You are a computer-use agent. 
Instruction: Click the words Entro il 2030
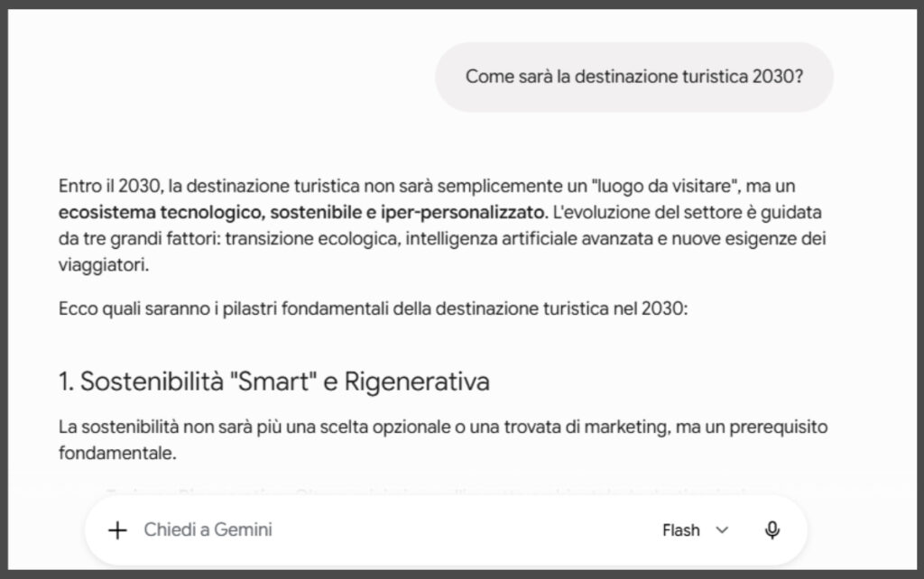109,186
